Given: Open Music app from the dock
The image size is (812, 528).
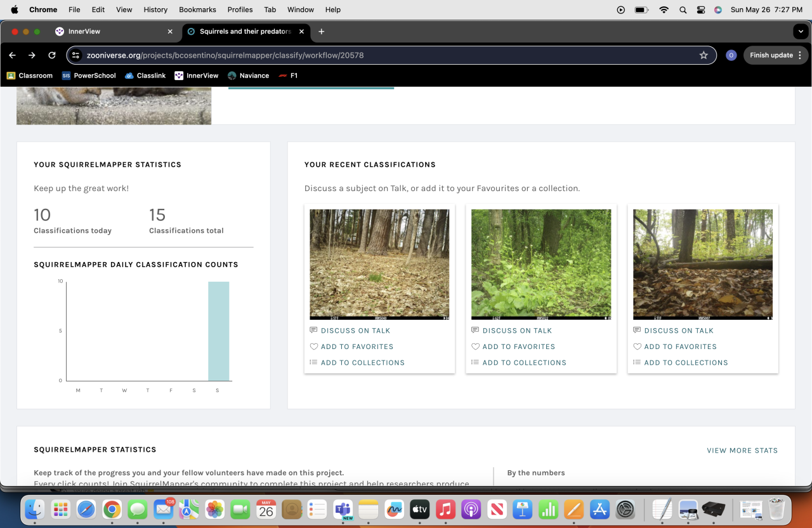Looking at the screenshot, I should (x=445, y=509).
